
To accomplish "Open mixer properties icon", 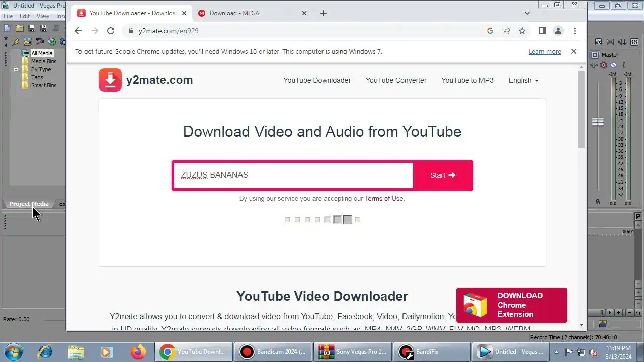I will [x=599, y=42].
